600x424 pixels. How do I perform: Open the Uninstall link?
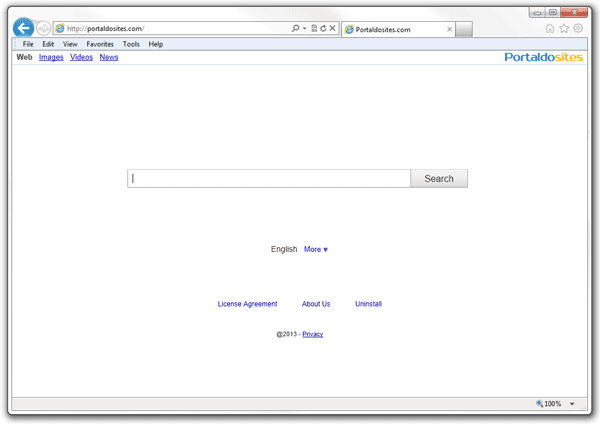click(368, 304)
